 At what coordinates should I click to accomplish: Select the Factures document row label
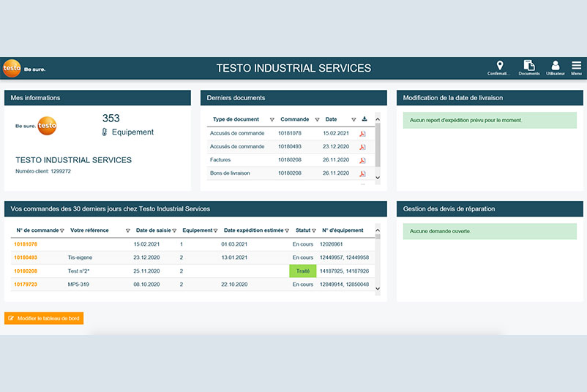click(220, 159)
